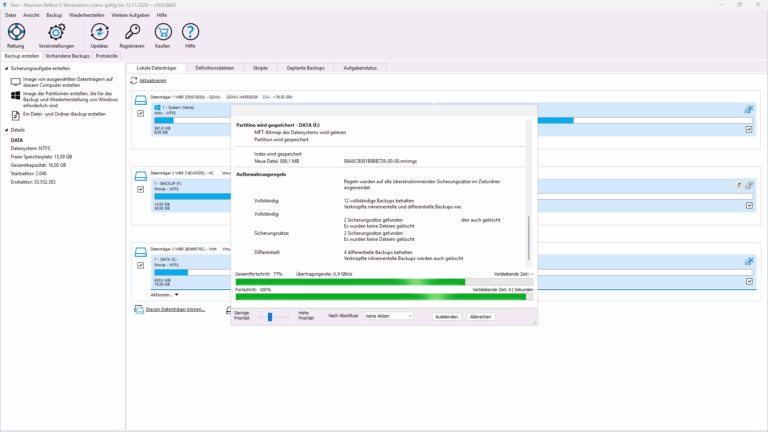Click the Macrium Reflect app icon in title bar
The width and height of the screenshot is (768, 432).
coord(4,5)
